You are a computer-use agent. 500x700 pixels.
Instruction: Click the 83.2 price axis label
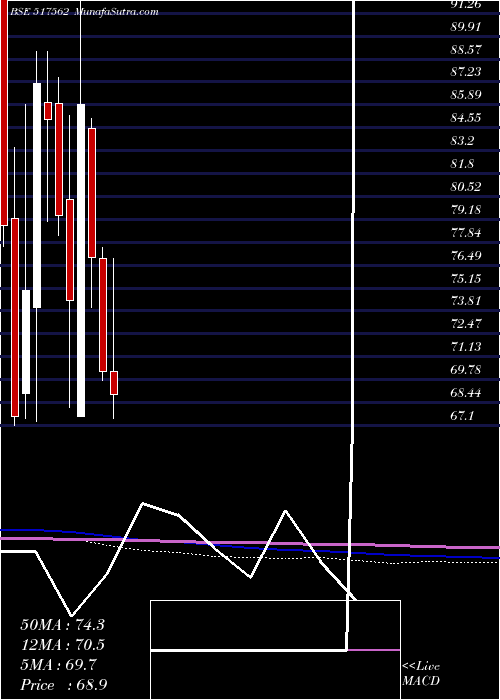[462, 141]
